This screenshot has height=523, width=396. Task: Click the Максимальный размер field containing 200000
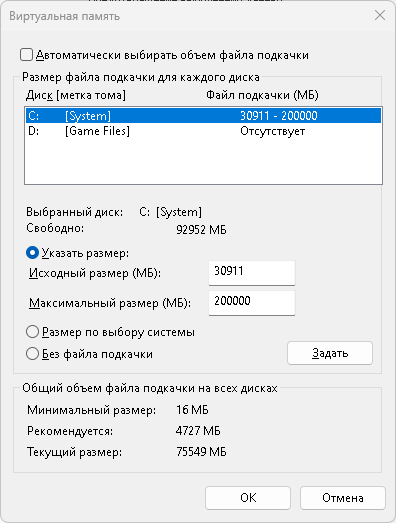tap(252, 303)
